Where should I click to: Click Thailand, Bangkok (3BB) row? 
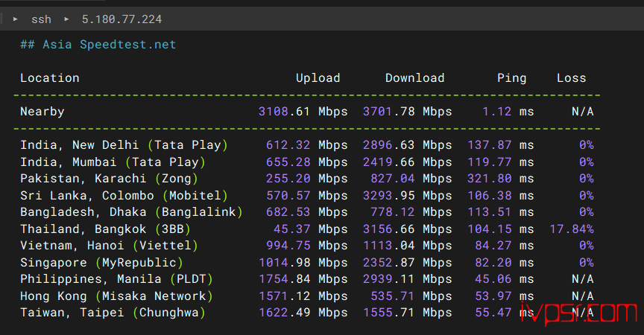point(106,229)
